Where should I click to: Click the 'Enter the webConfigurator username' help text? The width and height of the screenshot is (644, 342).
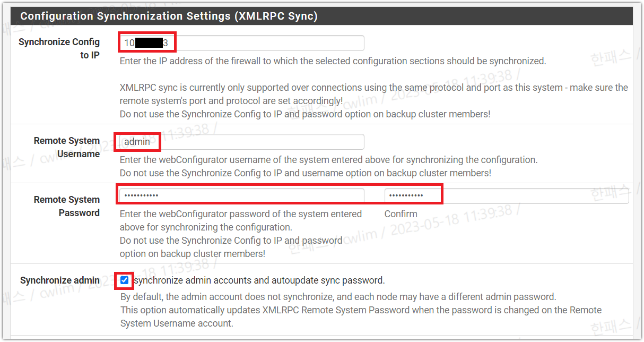328,160
